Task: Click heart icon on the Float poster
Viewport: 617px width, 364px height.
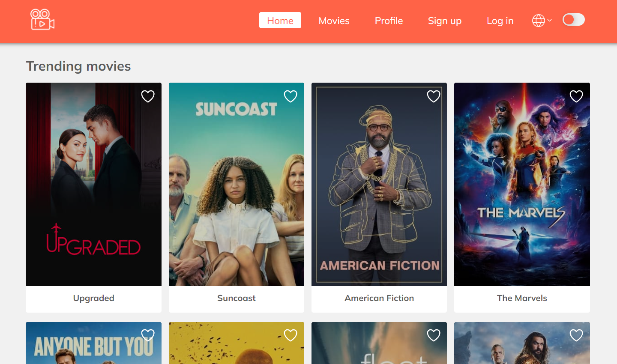Action: [434, 335]
